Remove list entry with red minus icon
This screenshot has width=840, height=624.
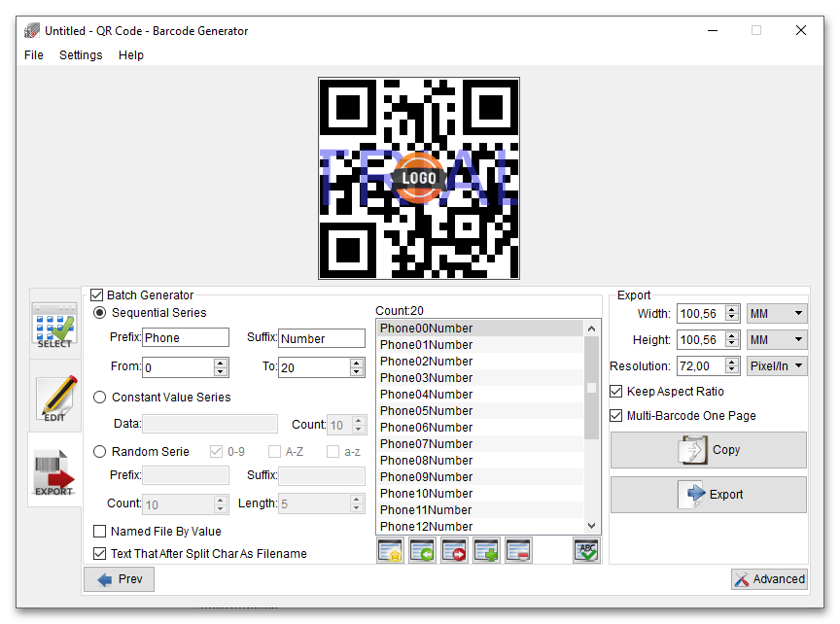tap(518, 550)
